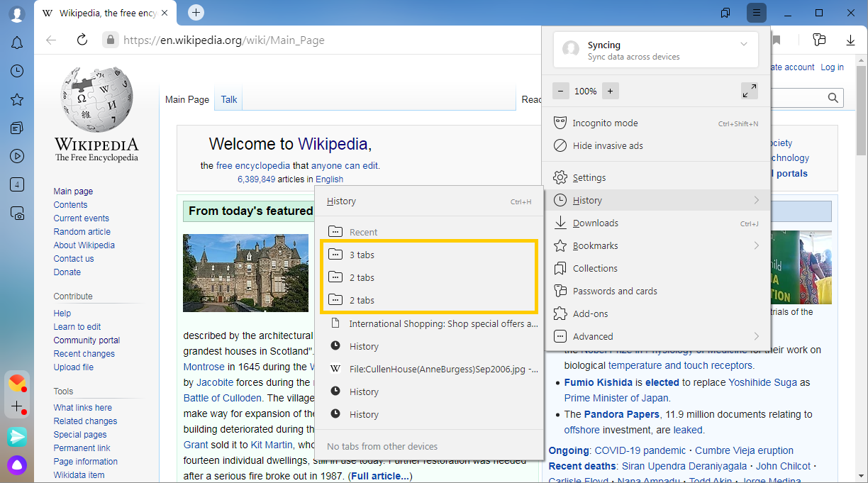The image size is (868, 483).
Task: Expand the History submenu arrow
Action: (756, 201)
